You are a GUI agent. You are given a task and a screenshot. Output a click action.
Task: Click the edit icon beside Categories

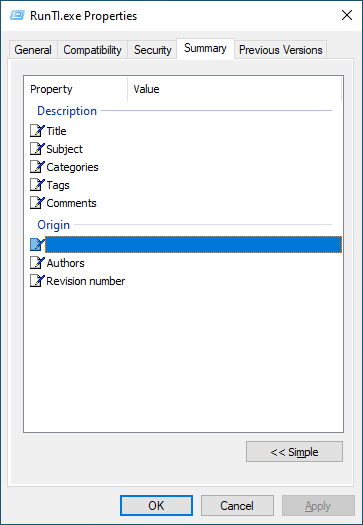click(x=37, y=167)
